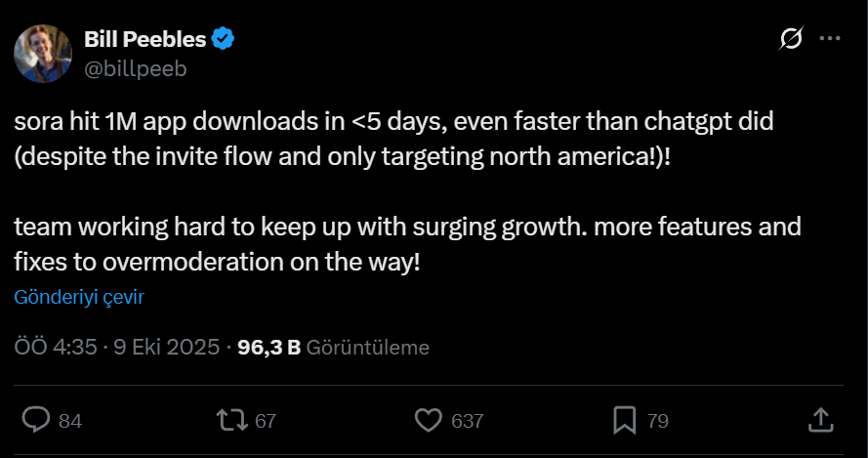Like the post with the heart icon
The width and height of the screenshot is (868, 458).
pos(429,420)
